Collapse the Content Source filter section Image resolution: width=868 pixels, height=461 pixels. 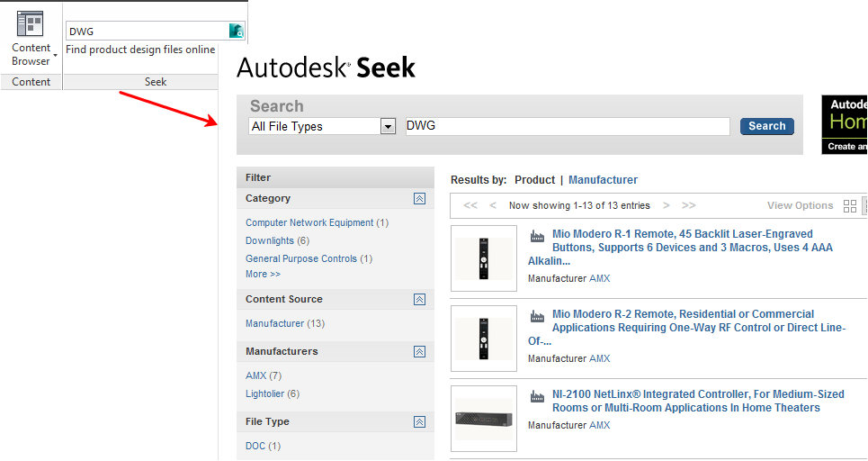(x=419, y=300)
